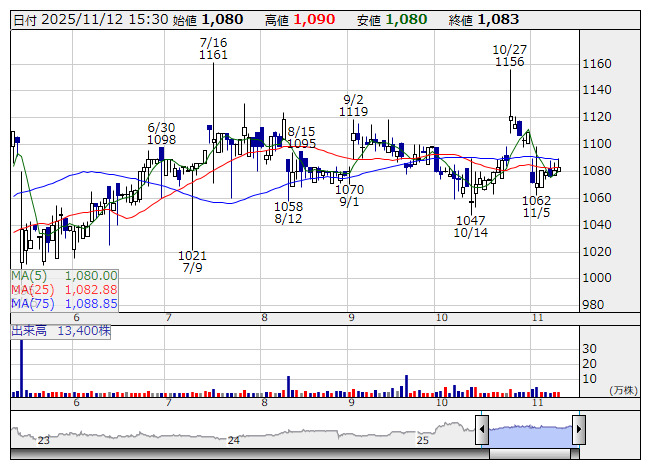The image size is (653, 470).
Task: Click the (万株) volume unit label
Action: (x=623, y=390)
